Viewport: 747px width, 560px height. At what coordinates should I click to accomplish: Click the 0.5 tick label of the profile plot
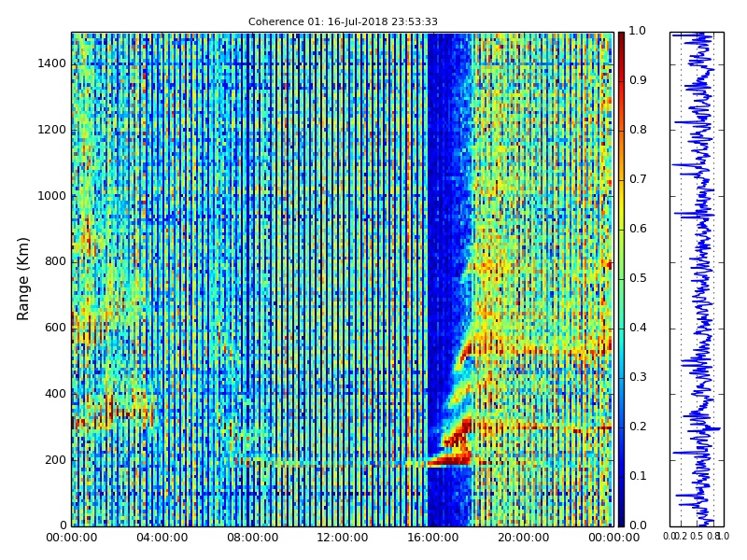(x=696, y=537)
